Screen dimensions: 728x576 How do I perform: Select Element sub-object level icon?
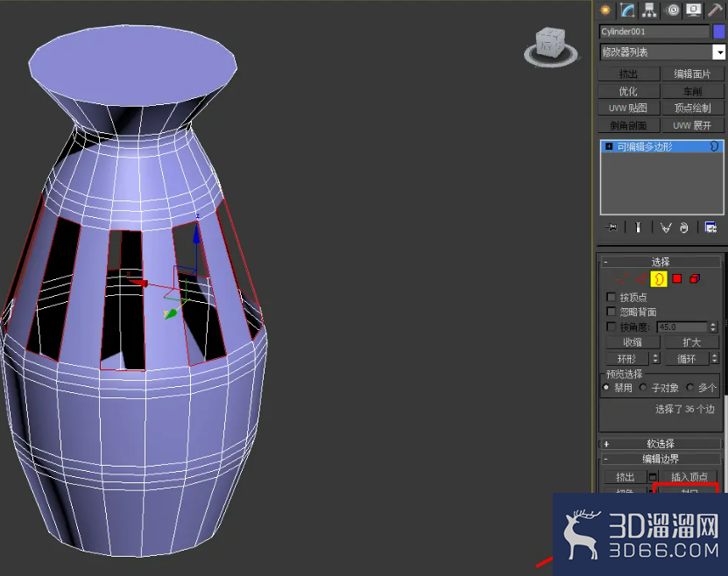pyautogui.click(x=695, y=278)
